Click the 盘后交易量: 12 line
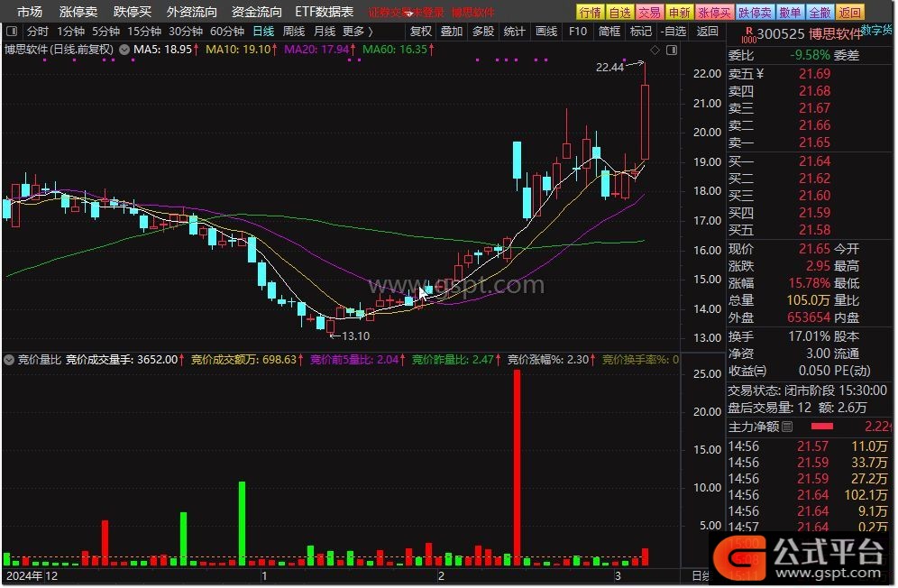This screenshot has width=898, height=588. tap(769, 408)
